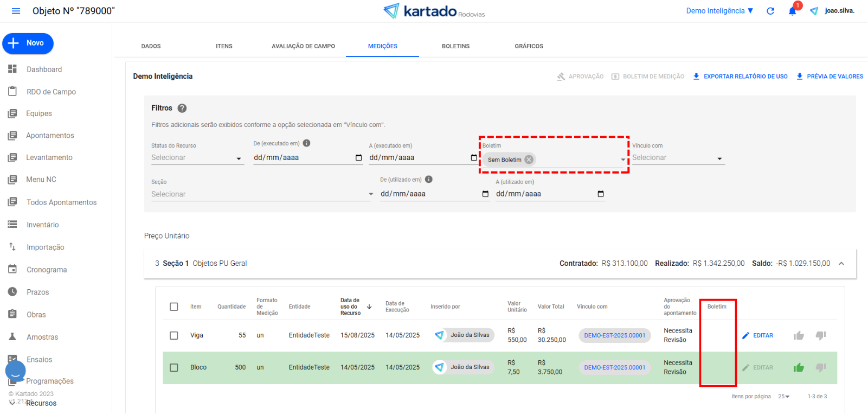Check the Viga row checkbox
The height and width of the screenshot is (414, 868).
(174, 335)
